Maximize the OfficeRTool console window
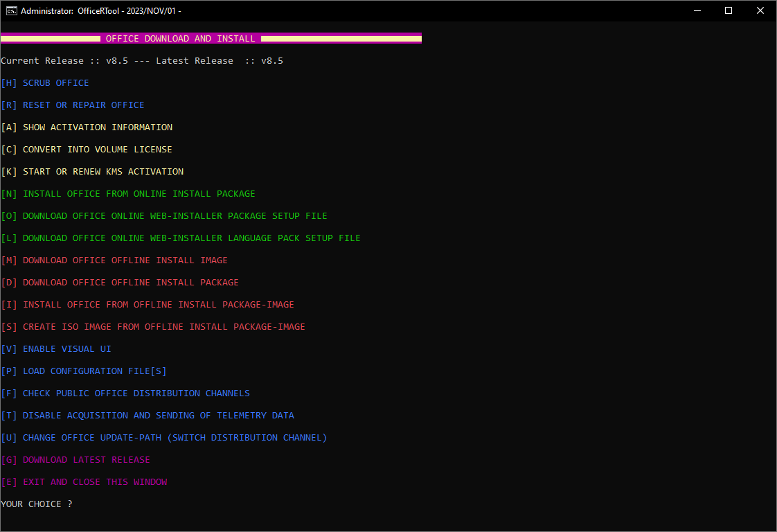777x532 pixels. click(x=729, y=10)
